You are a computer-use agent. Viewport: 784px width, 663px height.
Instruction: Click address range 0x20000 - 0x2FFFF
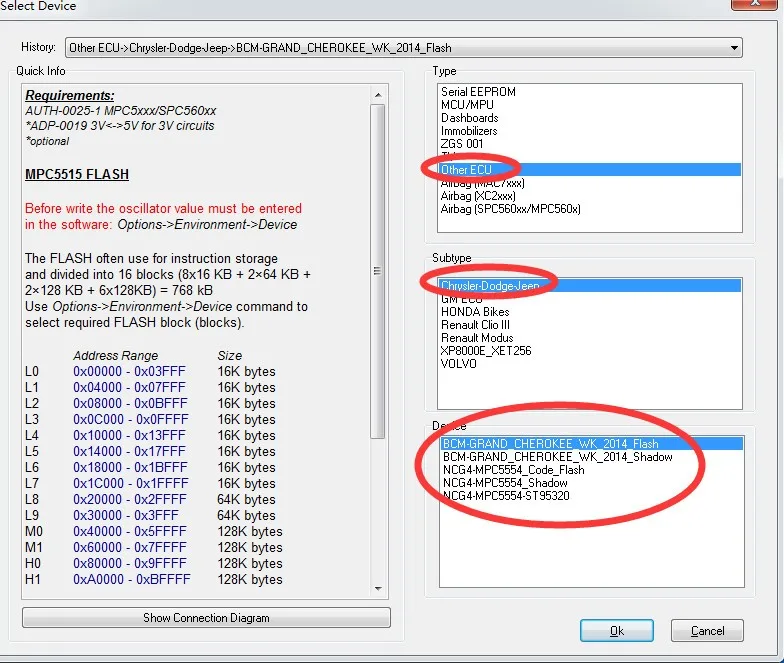click(130, 500)
